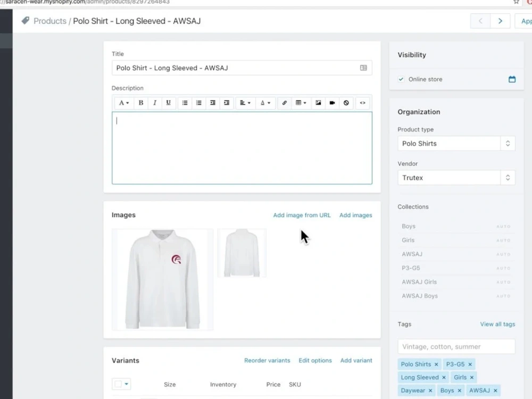Insert a numbered list

(199, 103)
